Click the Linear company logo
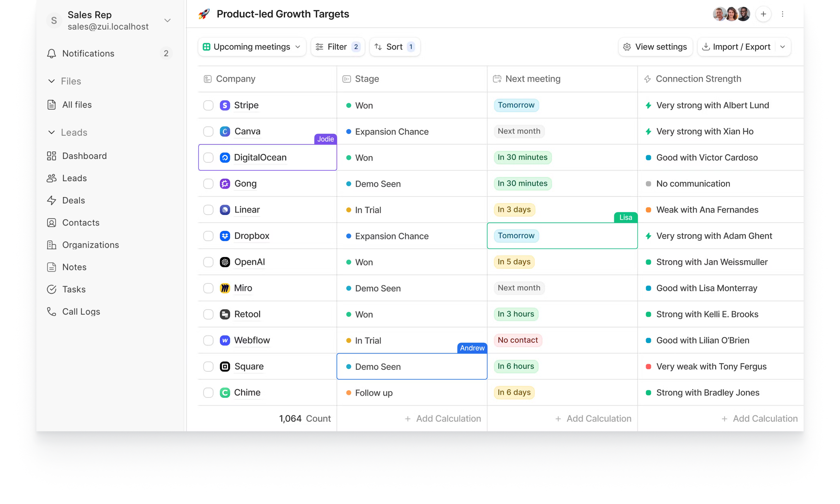The image size is (840, 504). [x=225, y=210]
